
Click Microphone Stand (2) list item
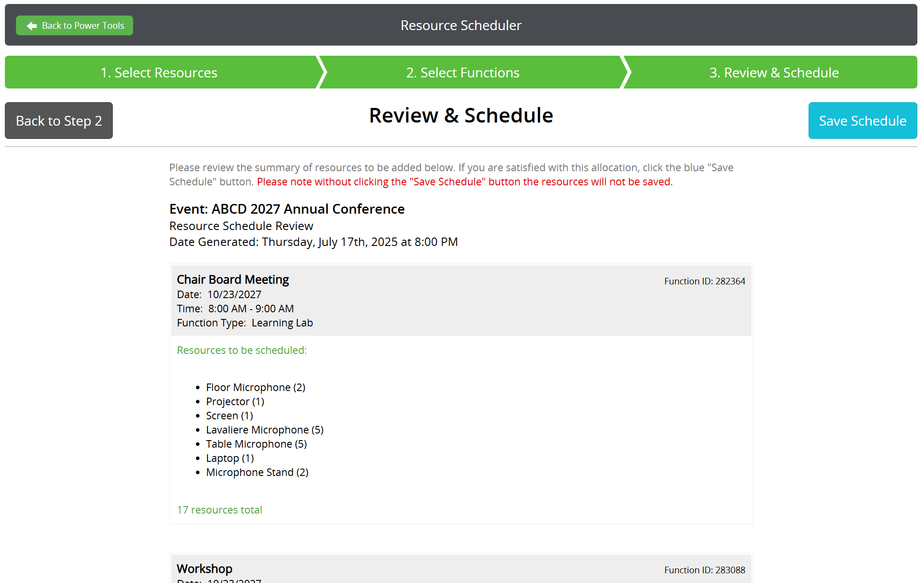[x=257, y=472]
